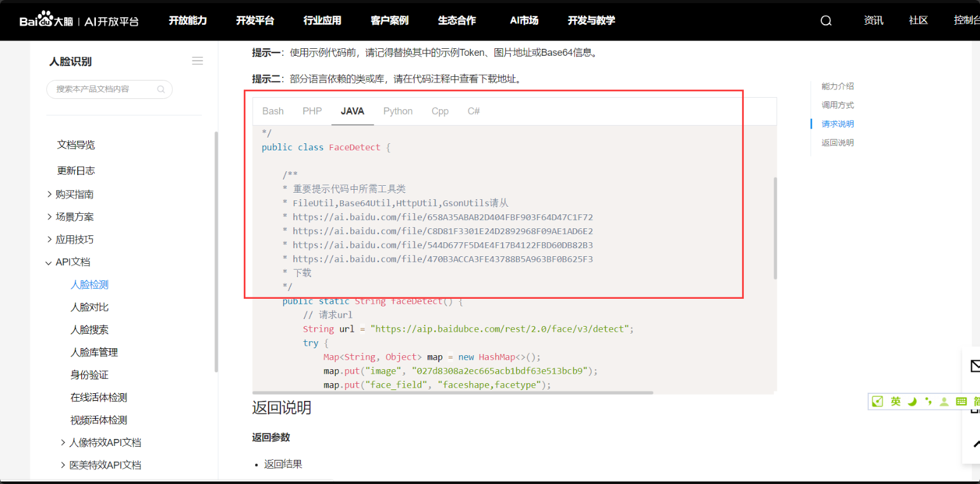Go to 资讯 in the top bar
This screenshot has width=980, height=484.
873,20
